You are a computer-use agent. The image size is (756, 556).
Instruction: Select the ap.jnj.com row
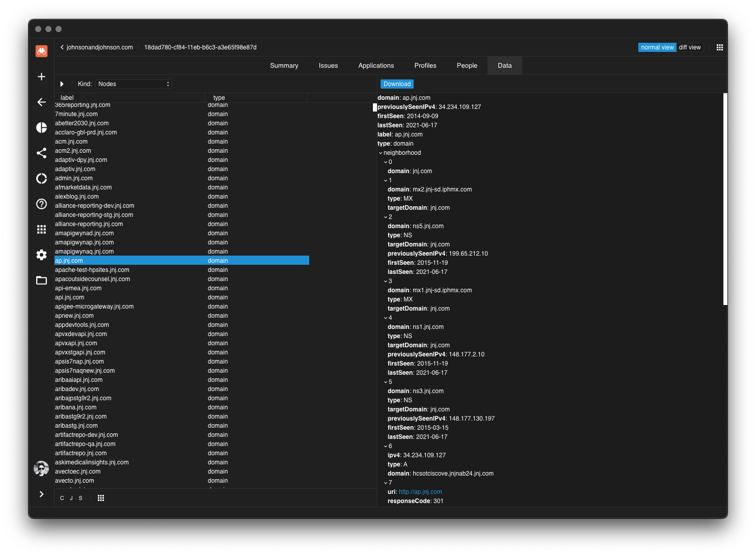pos(182,261)
